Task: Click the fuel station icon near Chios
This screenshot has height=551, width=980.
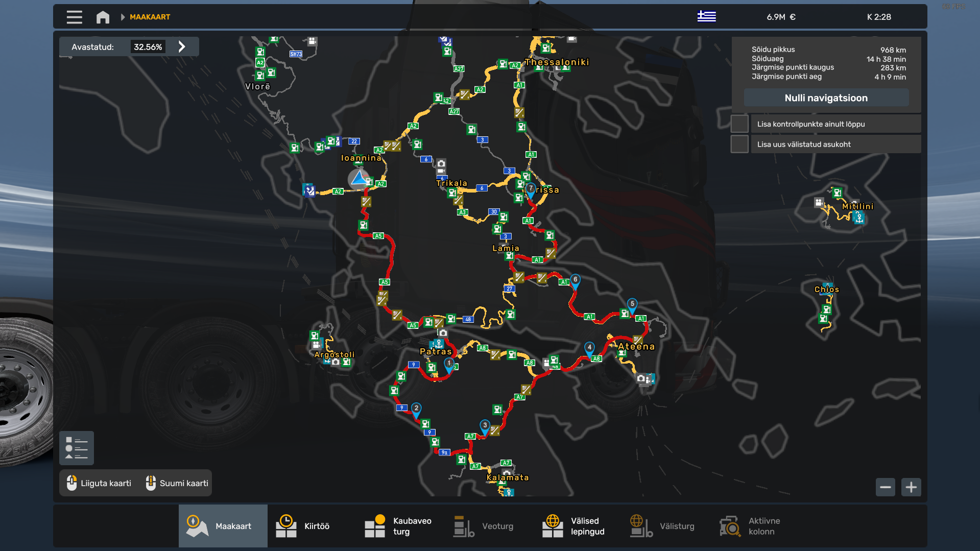Action: [x=827, y=309]
